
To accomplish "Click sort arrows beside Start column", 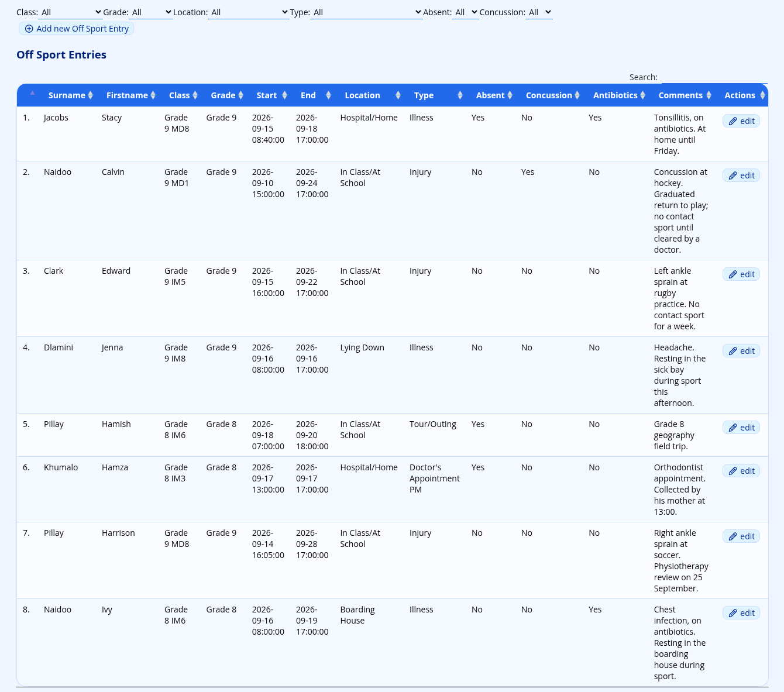I will (x=284, y=95).
